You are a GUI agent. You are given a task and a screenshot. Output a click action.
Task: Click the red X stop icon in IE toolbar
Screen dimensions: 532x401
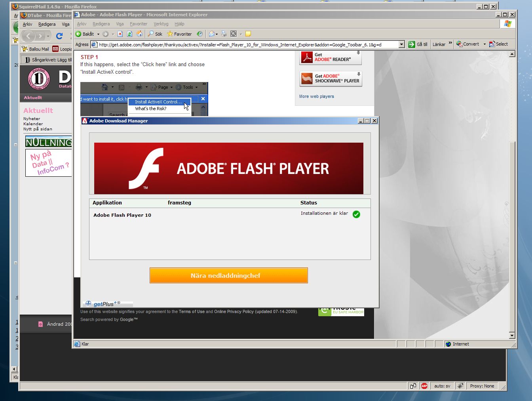[x=120, y=34]
